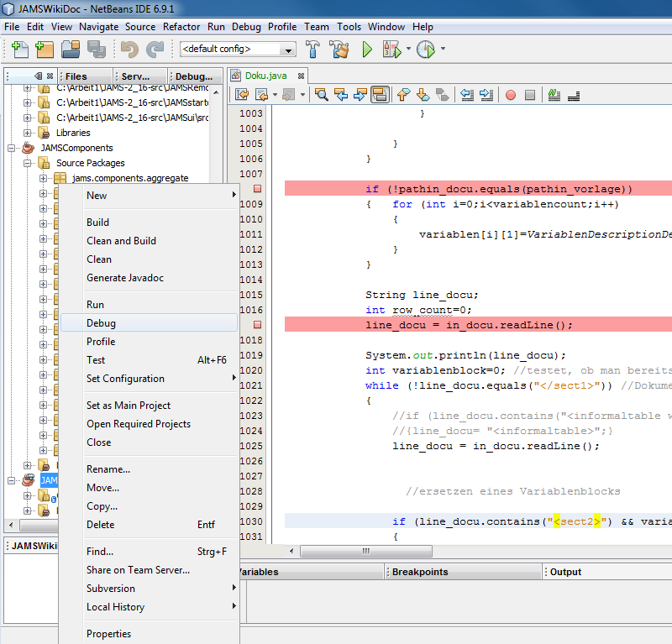The height and width of the screenshot is (644, 672).
Task: Click the Build Main Project hammer icon
Action: (x=312, y=50)
